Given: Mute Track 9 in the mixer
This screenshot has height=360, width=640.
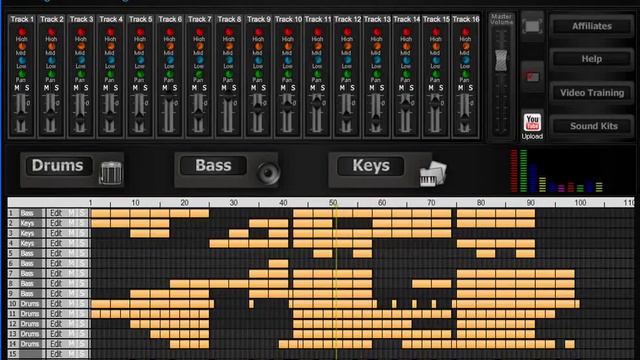Looking at the screenshot, I should pos(253,88).
